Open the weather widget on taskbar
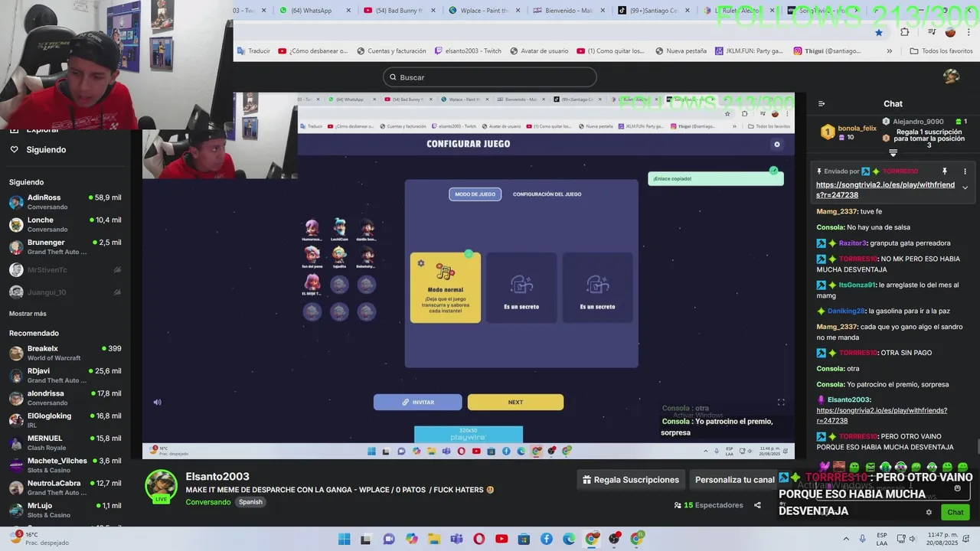This screenshot has width=980, height=551. click(40, 539)
